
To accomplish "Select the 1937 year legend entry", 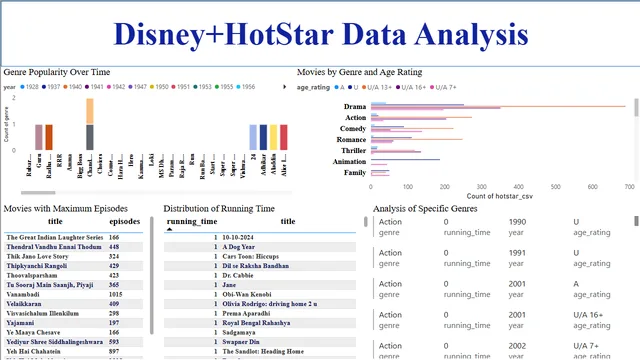I will pyautogui.click(x=51, y=87).
